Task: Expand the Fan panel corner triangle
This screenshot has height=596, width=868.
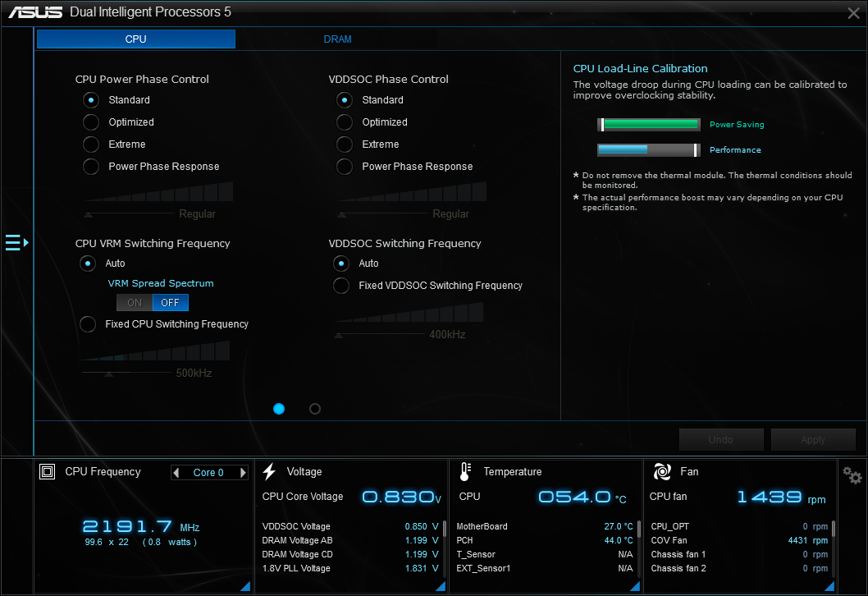Action: 829,586
